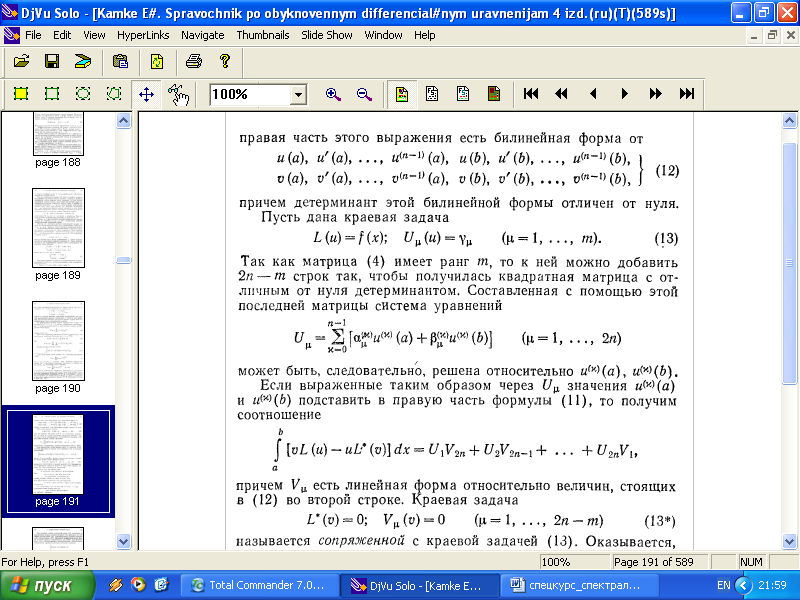
Task: Jump to the first page
Action: point(531,94)
